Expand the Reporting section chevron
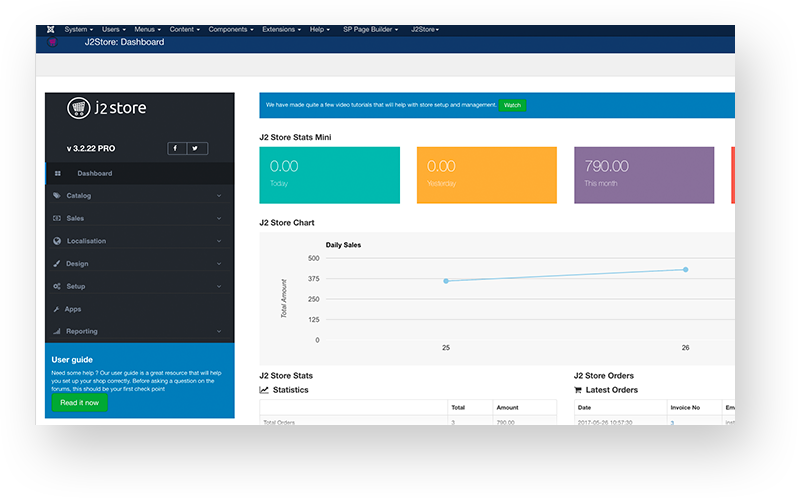 coord(219,331)
